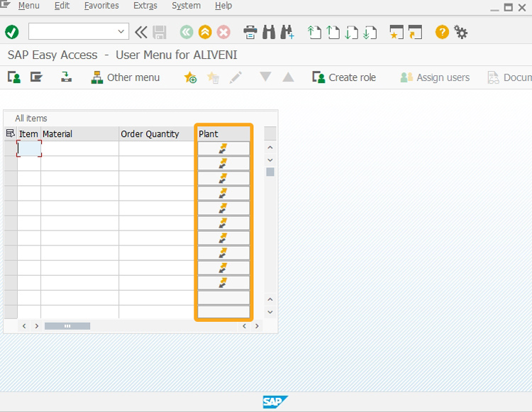Click the Create New Session icon

tap(397, 32)
